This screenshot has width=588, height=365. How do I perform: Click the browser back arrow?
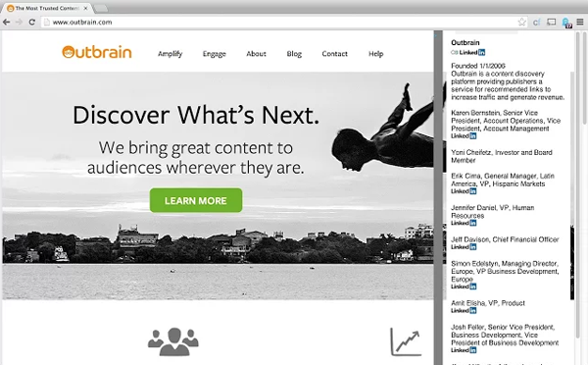tap(7, 23)
